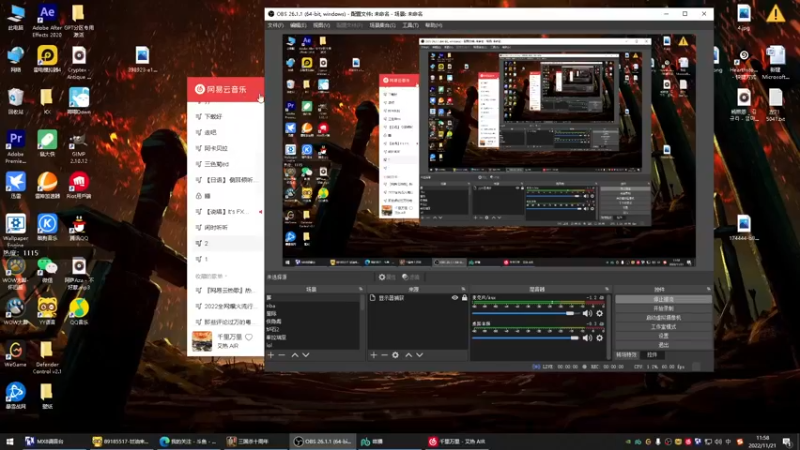Open the OBS Help menu
The height and width of the screenshot is (450, 800).
pyautogui.click(x=434, y=25)
